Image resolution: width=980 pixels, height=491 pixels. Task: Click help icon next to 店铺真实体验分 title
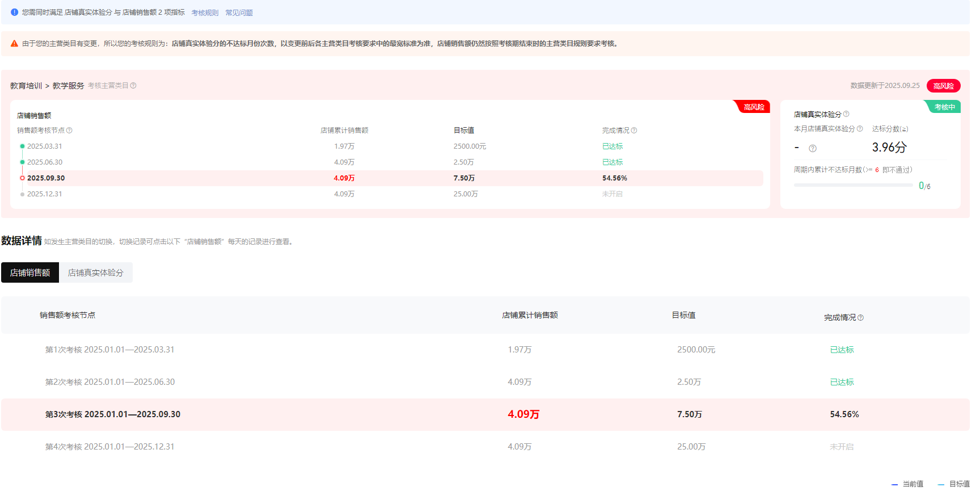(846, 114)
